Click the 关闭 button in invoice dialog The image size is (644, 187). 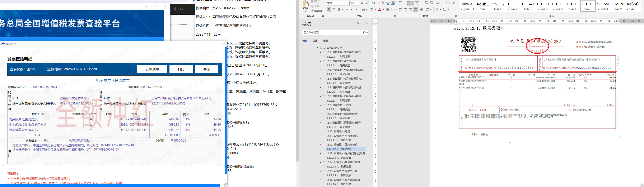[206, 69]
